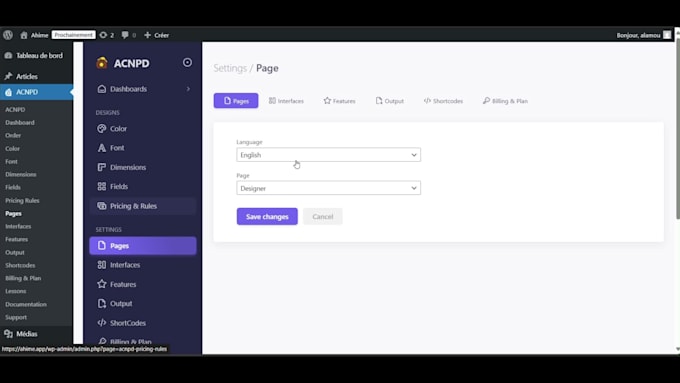Screen dimensions: 680x383
Task: Switch to the Interfaces tab
Action: click(286, 101)
